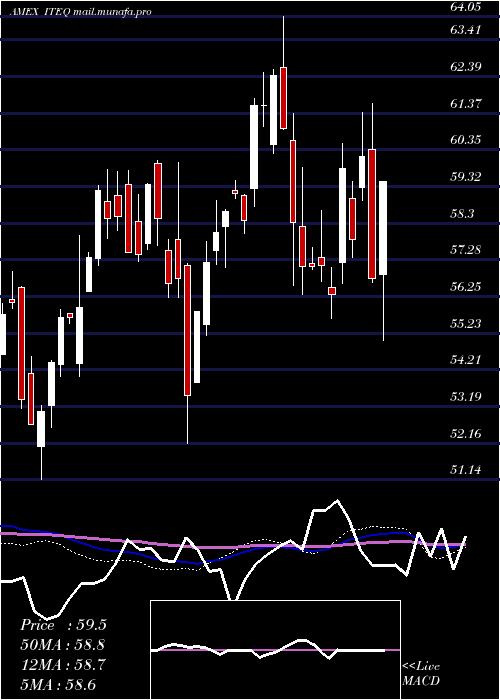
Task: Click the <<Live MACD label
Action: click(x=421, y=674)
